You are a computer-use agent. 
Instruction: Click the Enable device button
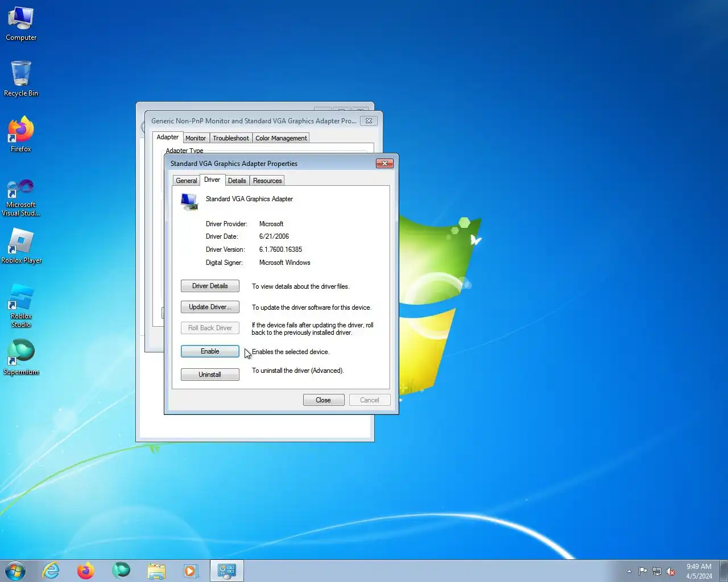[210, 351]
